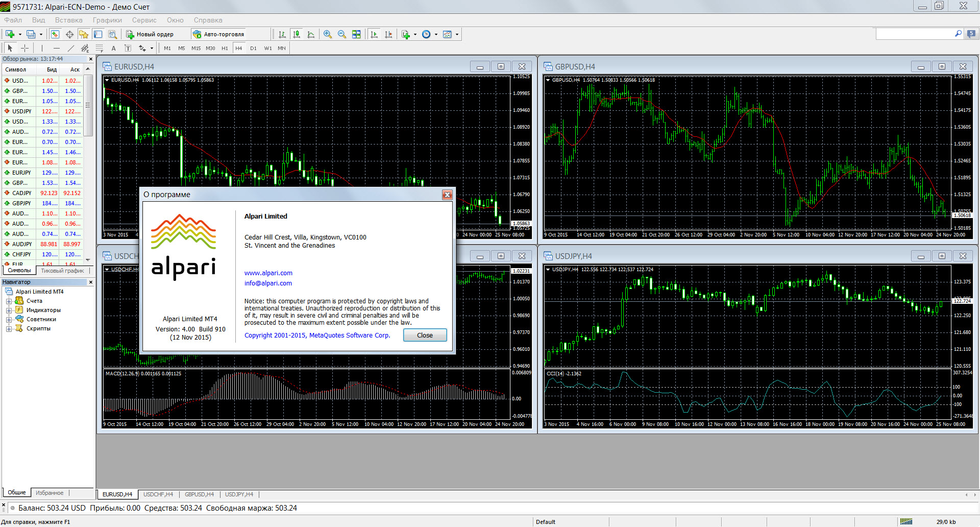Image resolution: width=980 pixels, height=527 pixels.
Task: Toggle the Terminal panel icon
Action: point(98,34)
